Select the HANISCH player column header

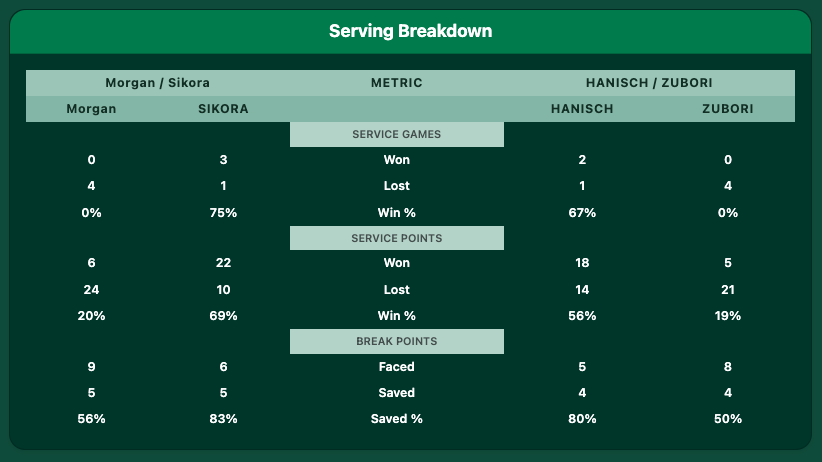tap(581, 109)
